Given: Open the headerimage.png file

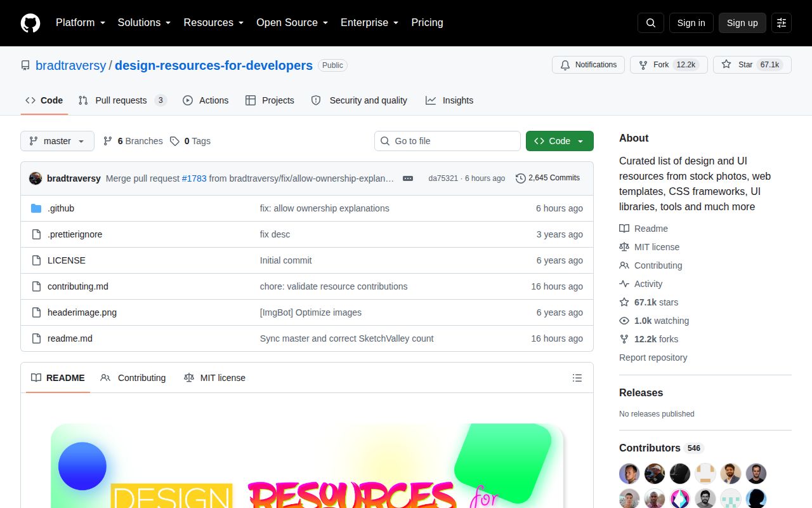Looking at the screenshot, I should 82,312.
